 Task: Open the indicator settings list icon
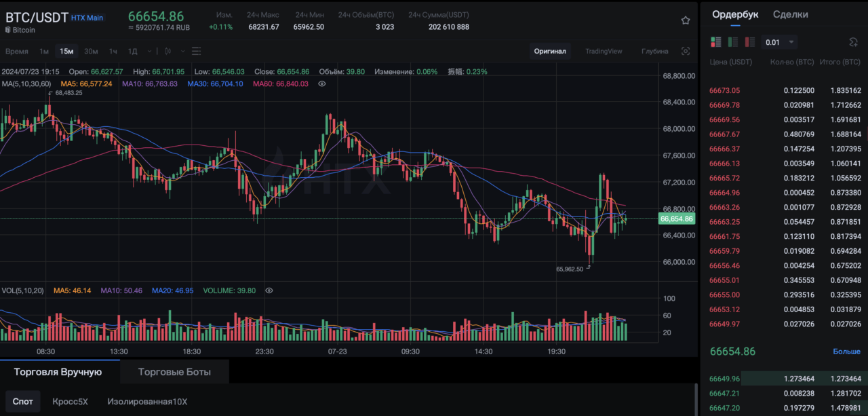coord(197,52)
